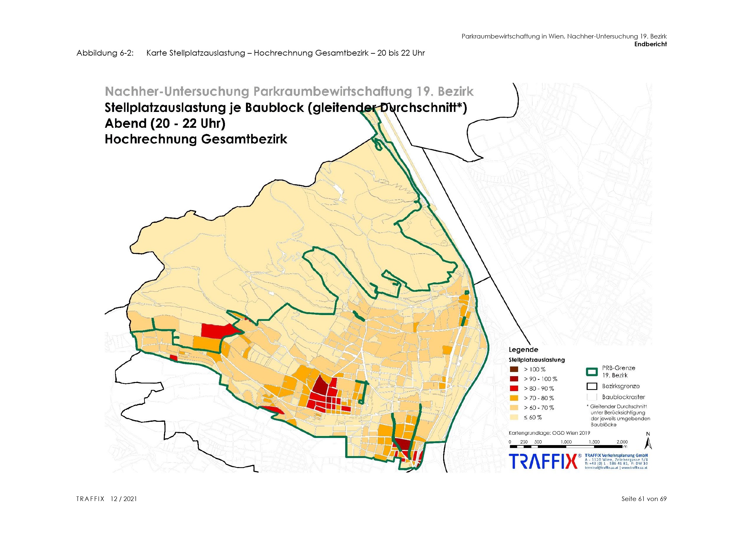Click the '> 100 %' legend color swatch
This screenshot has height=535, width=756.
click(514, 369)
